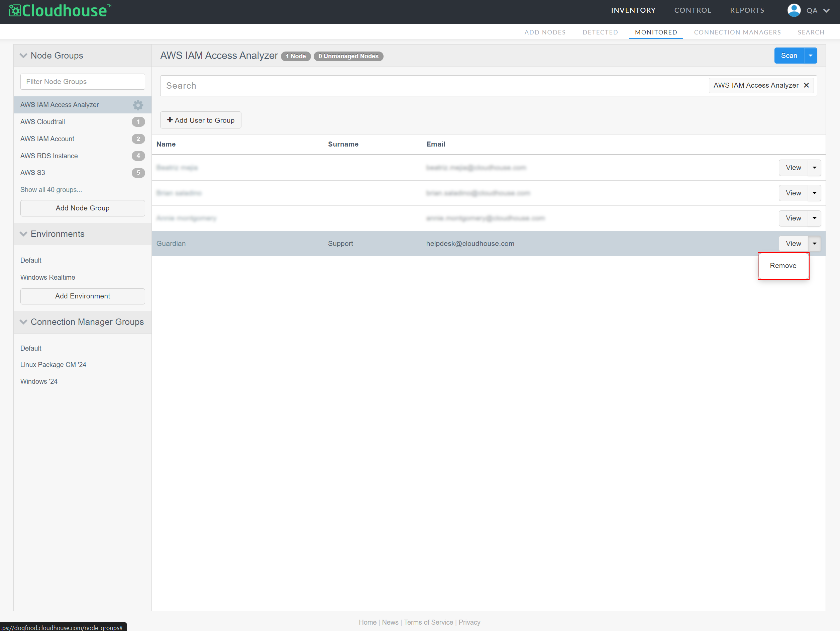Open the Control menu
The height and width of the screenshot is (631, 840).
693,10
